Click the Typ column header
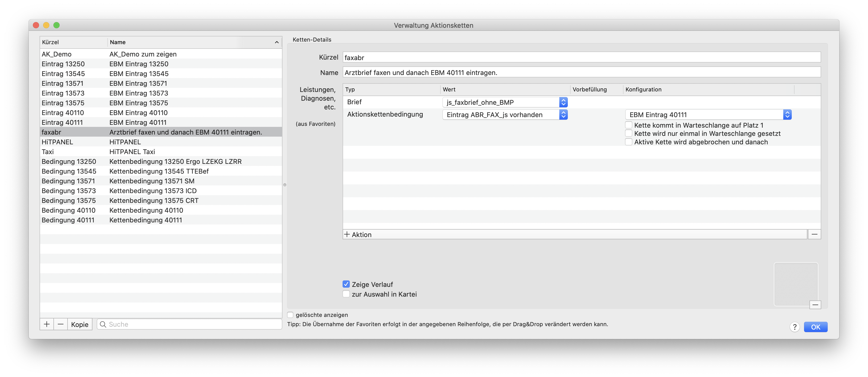 [x=392, y=89]
